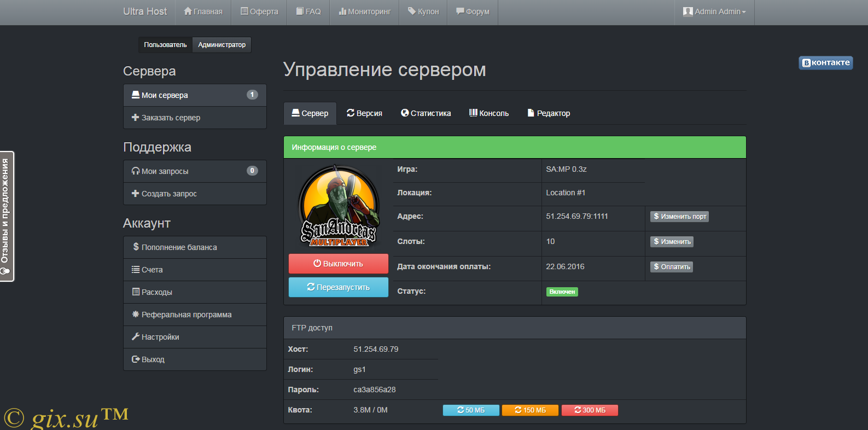Click the Admin Admin avatar icon
The image size is (868, 430).
click(688, 11)
